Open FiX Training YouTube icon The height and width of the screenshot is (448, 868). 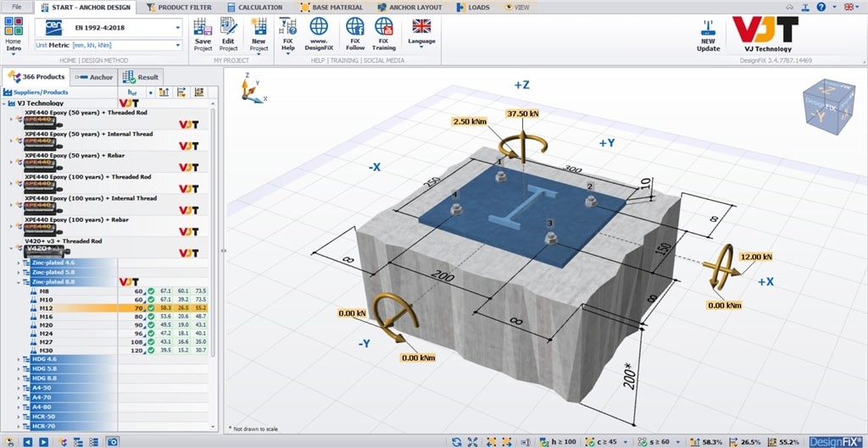pyautogui.click(x=383, y=26)
